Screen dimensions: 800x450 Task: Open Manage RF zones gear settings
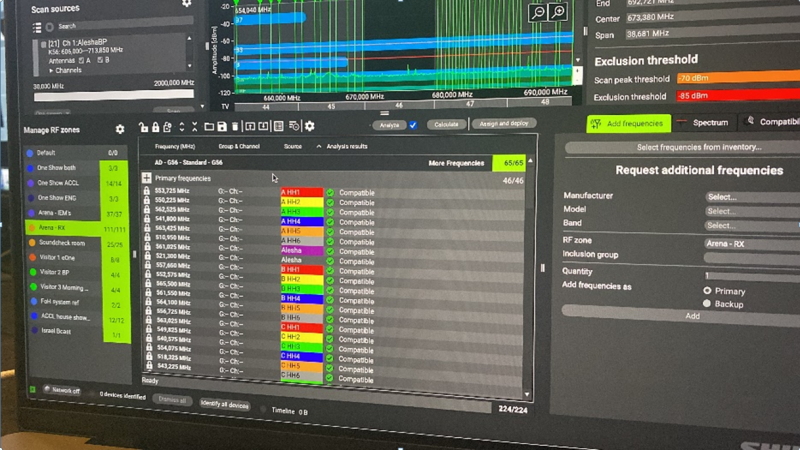pyautogui.click(x=120, y=129)
